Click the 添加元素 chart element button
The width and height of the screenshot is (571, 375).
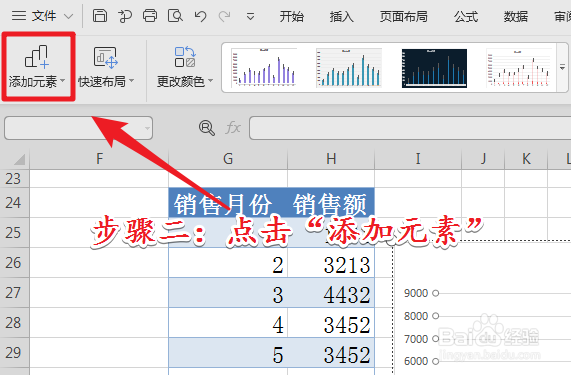[x=38, y=67]
